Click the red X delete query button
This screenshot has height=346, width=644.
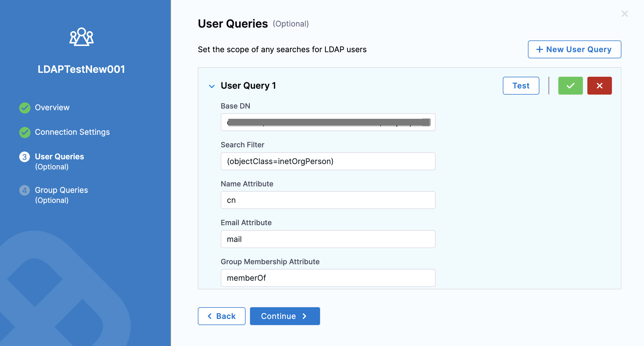[x=599, y=86]
